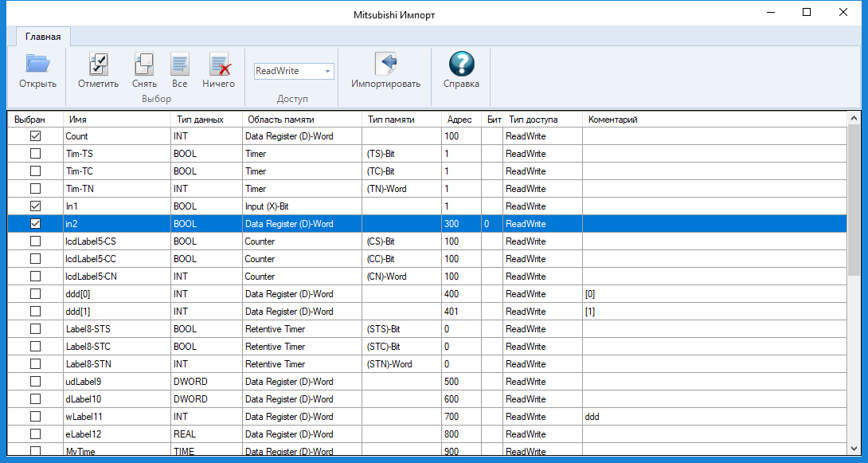Click the Выбран column header
The height and width of the screenshot is (463, 868).
(x=35, y=120)
